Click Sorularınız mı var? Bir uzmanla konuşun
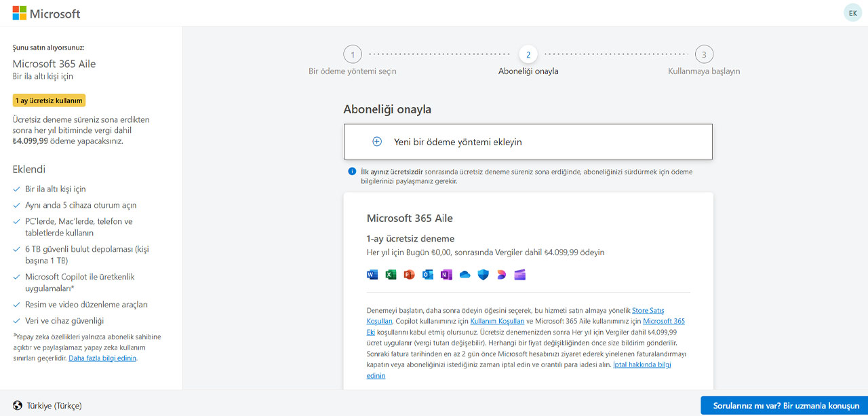Screen dimensions: 868x416 click(x=784, y=406)
